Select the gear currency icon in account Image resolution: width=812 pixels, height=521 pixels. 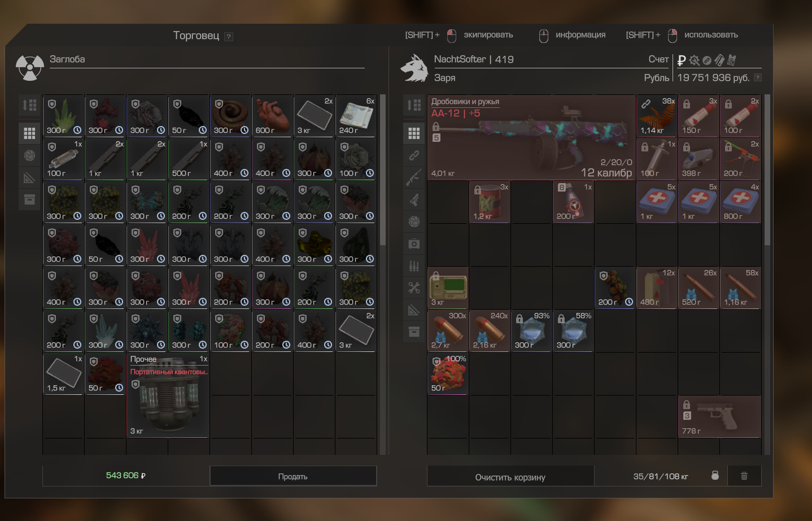coord(695,60)
